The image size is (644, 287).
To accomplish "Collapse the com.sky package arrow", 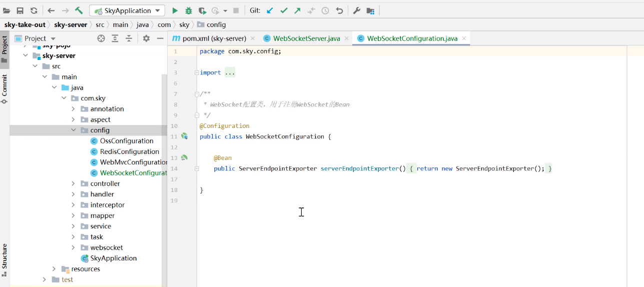I will coord(64,98).
